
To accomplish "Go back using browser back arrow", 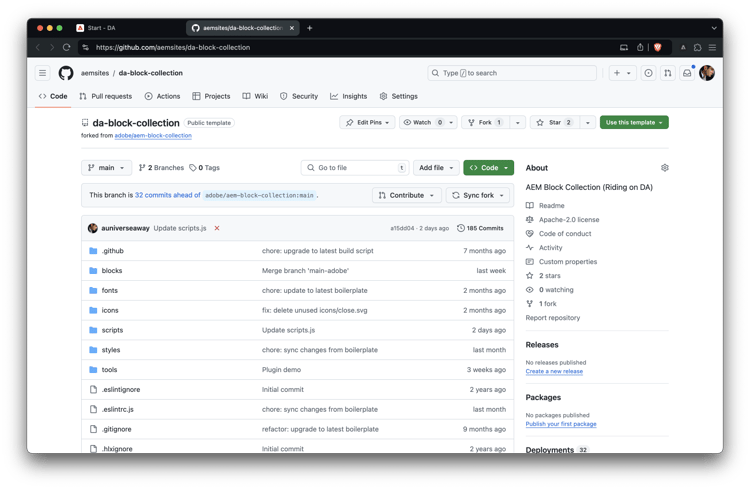I will pos(38,47).
